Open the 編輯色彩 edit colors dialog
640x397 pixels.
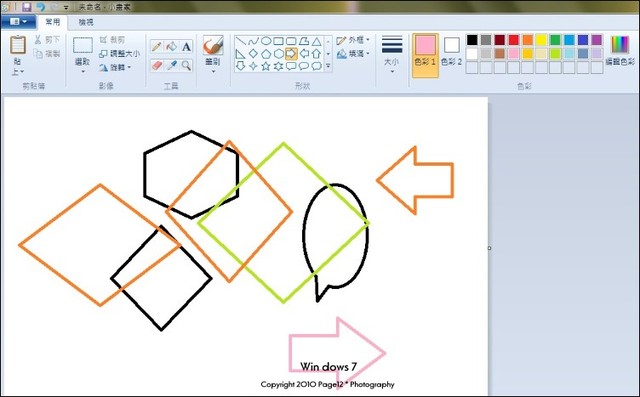tap(620, 51)
